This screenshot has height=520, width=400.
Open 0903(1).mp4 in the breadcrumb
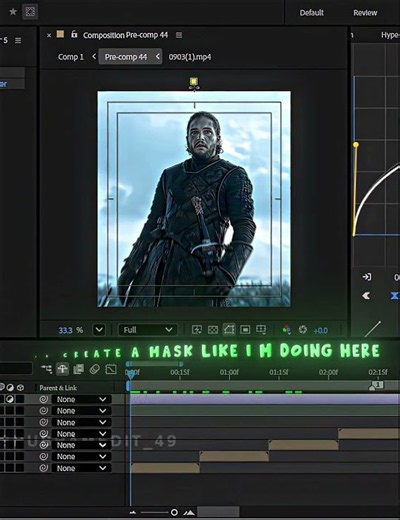click(x=190, y=57)
